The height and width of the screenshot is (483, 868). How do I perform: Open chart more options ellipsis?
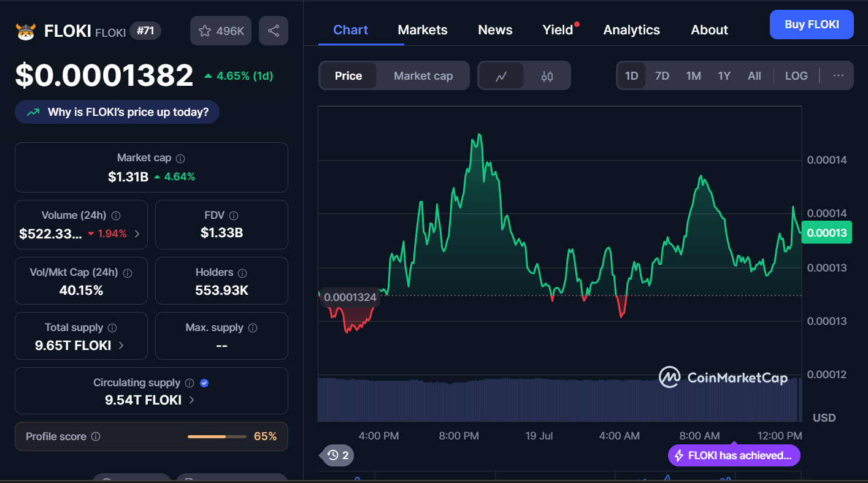[x=839, y=76]
